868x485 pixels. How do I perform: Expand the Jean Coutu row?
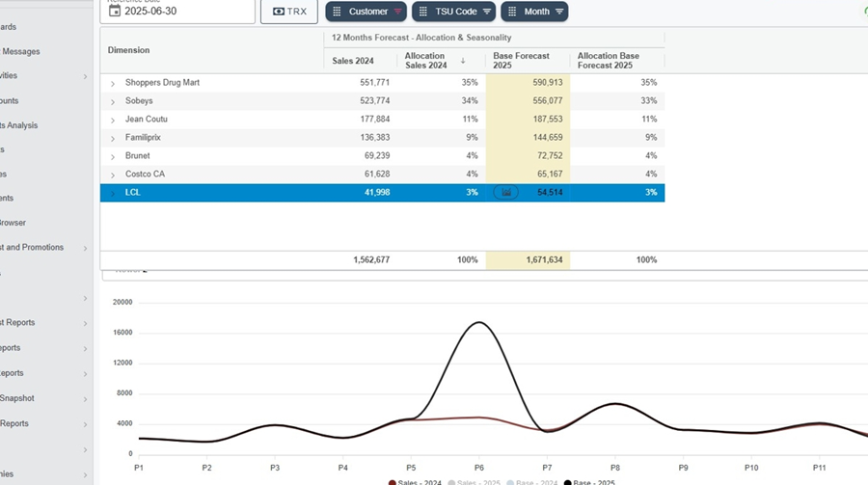113,120
